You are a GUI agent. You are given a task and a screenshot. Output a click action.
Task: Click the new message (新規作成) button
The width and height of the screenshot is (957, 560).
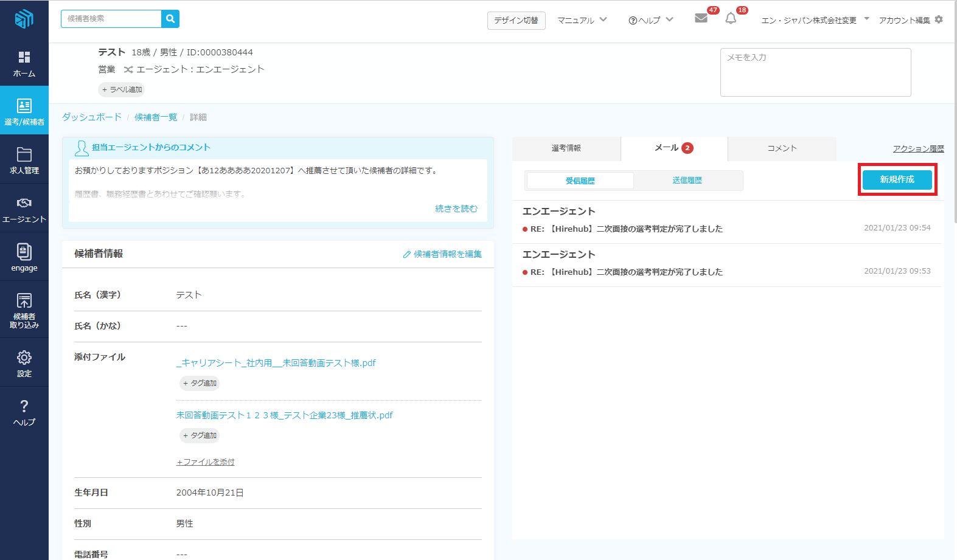point(897,179)
